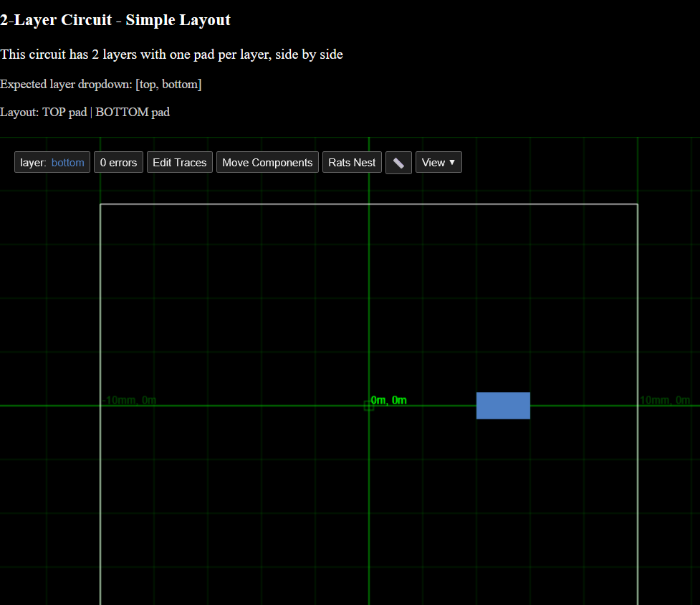Click the 2-Layer Circuit heading text
The height and width of the screenshot is (605, 700).
tap(115, 20)
